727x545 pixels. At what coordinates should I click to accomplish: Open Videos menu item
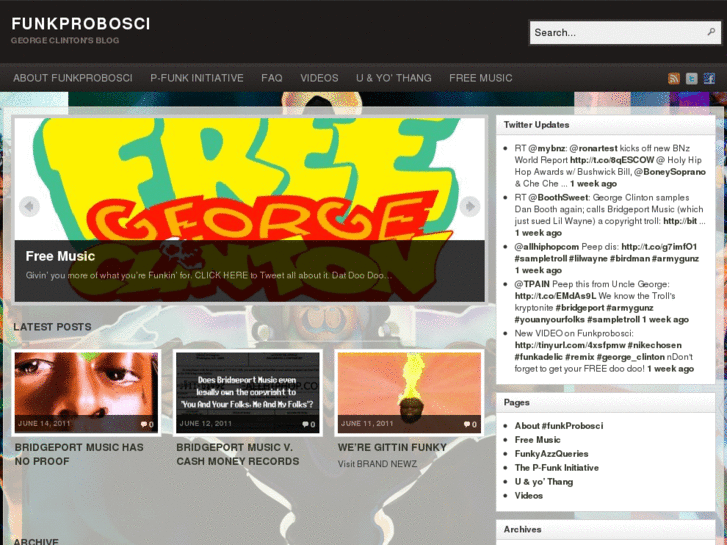319,78
